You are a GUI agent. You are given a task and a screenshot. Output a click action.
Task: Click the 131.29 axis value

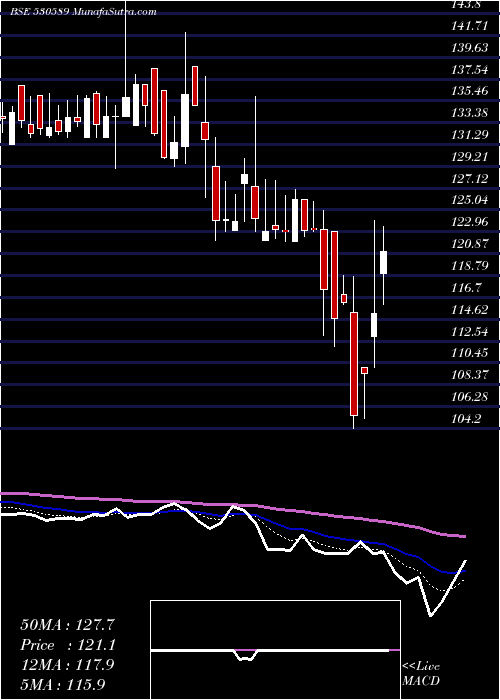pyautogui.click(x=470, y=135)
